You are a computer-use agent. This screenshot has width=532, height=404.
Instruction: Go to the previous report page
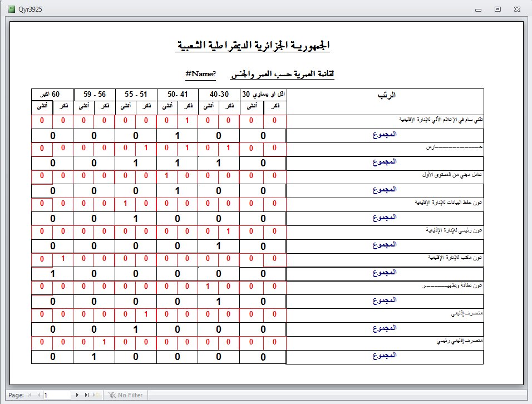[39, 395]
